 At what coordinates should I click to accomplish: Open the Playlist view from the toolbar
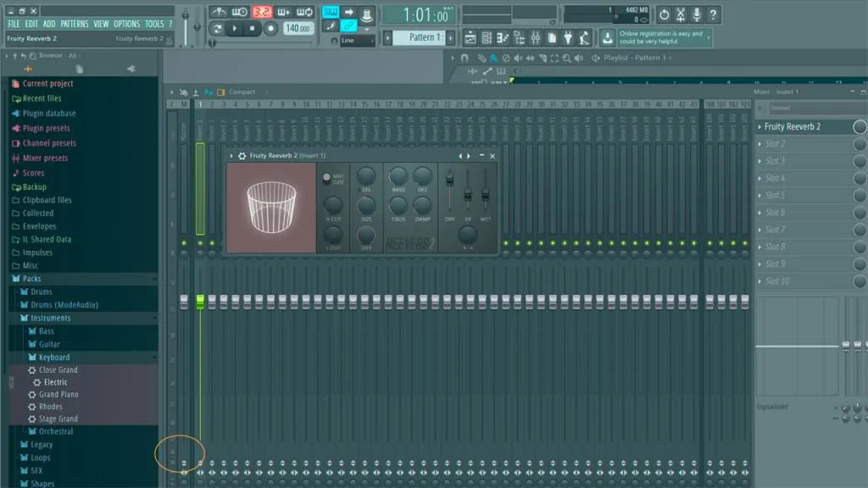(471, 37)
